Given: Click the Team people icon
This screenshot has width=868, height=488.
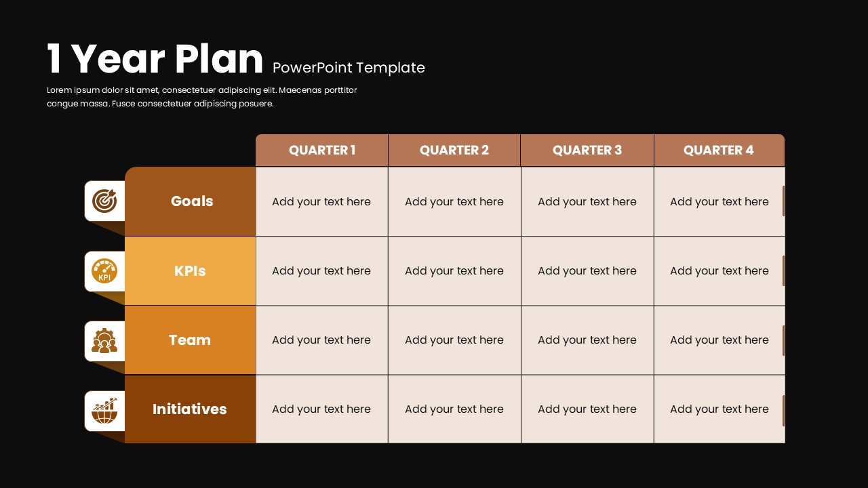Looking at the screenshot, I should [104, 341].
